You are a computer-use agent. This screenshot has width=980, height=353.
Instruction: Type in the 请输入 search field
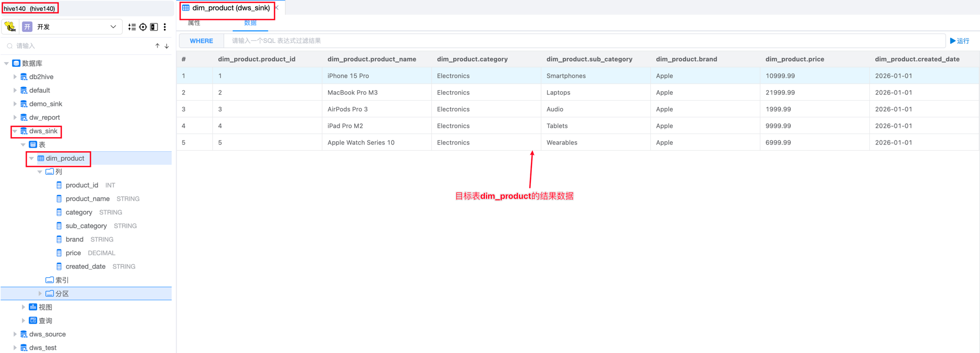pyautogui.click(x=78, y=46)
